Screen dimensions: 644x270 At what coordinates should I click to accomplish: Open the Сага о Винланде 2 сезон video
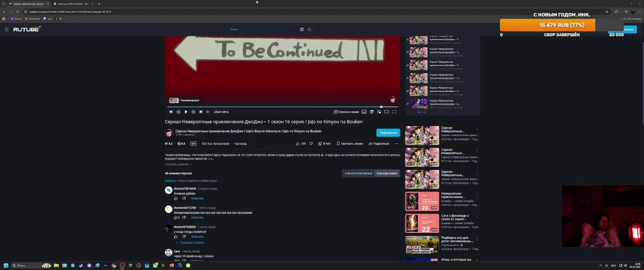click(x=422, y=223)
